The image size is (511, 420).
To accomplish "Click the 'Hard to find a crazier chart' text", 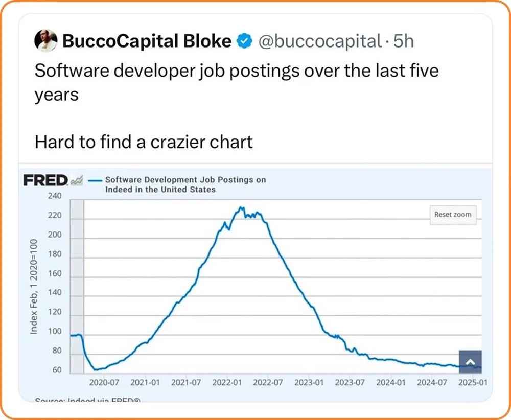I will click(x=144, y=142).
